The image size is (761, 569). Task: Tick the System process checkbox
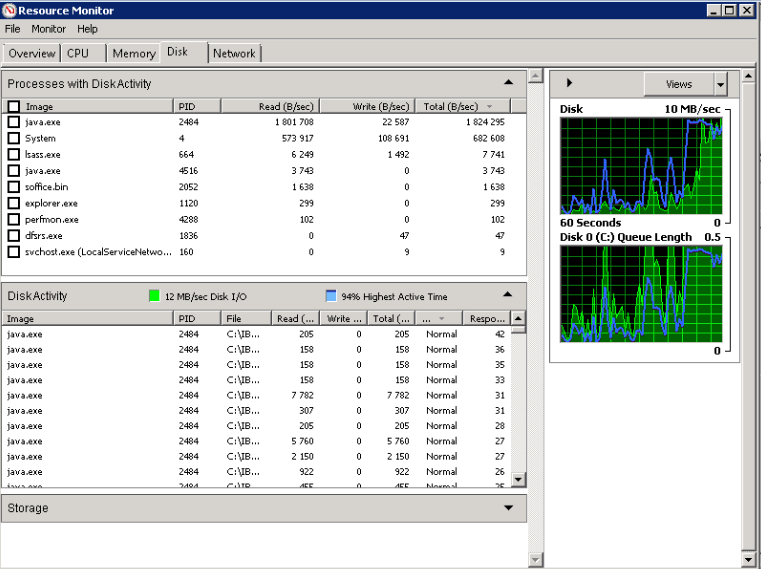[14, 138]
